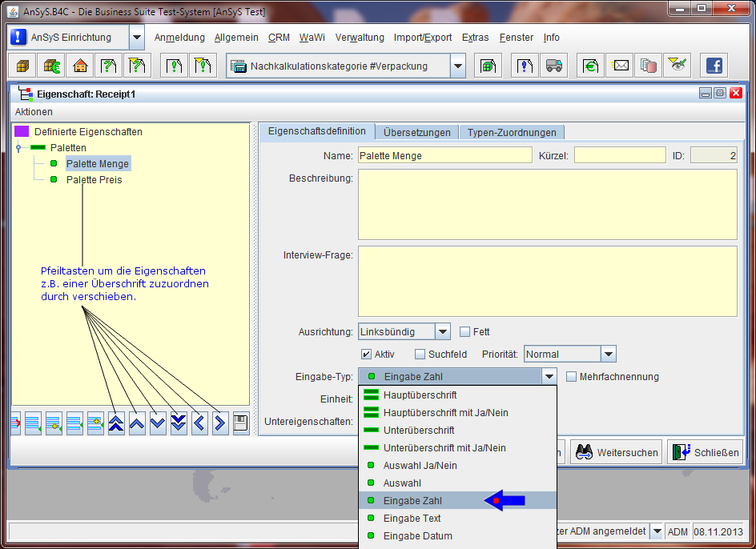
Task: Uncheck the Aktiv checkbox
Action: tap(366, 354)
